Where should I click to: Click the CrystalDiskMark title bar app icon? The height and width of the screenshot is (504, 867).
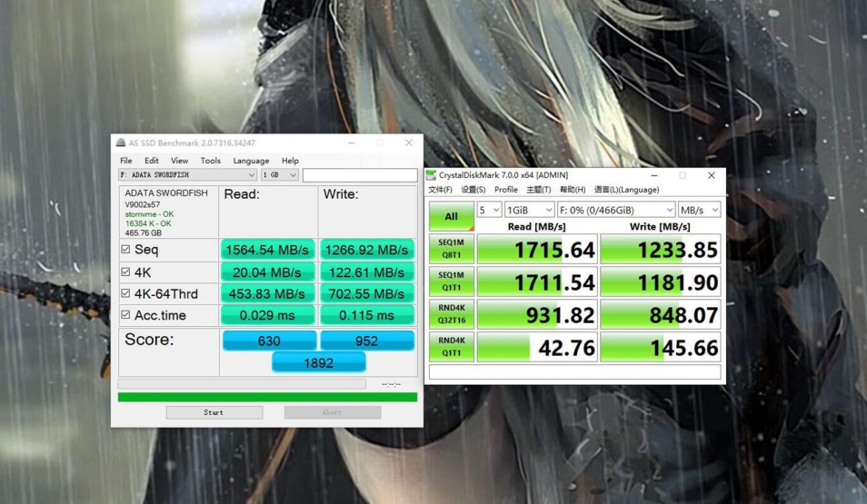click(x=432, y=175)
